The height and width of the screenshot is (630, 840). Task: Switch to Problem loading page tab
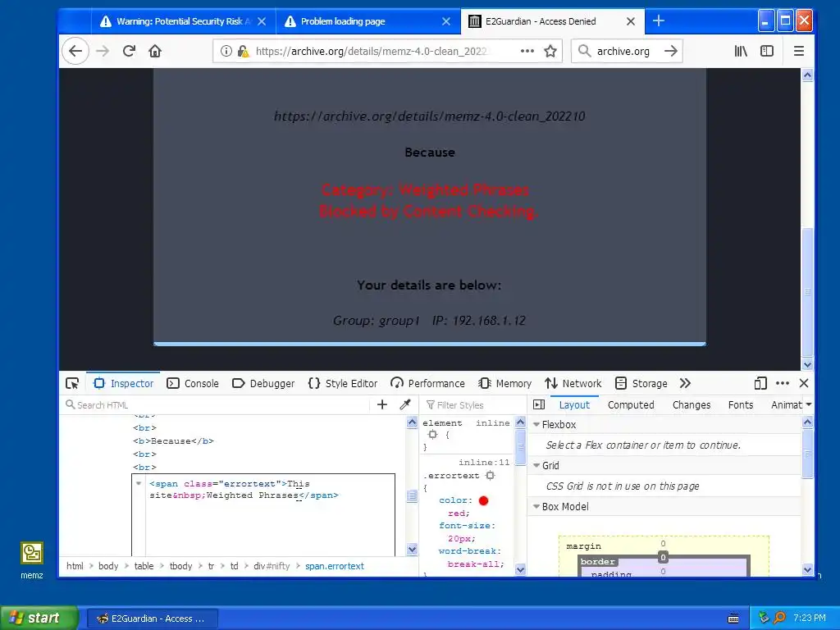pyautogui.click(x=367, y=21)
